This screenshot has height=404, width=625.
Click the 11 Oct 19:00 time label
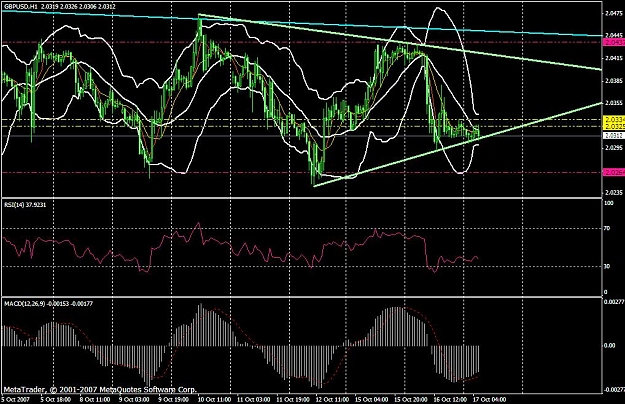293,400
